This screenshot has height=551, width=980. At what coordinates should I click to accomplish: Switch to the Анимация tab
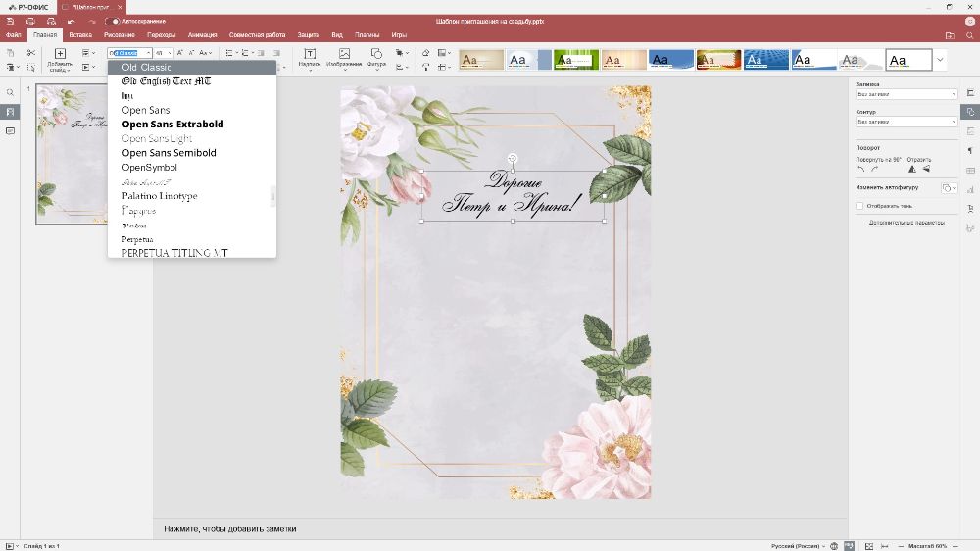[203, 35]
